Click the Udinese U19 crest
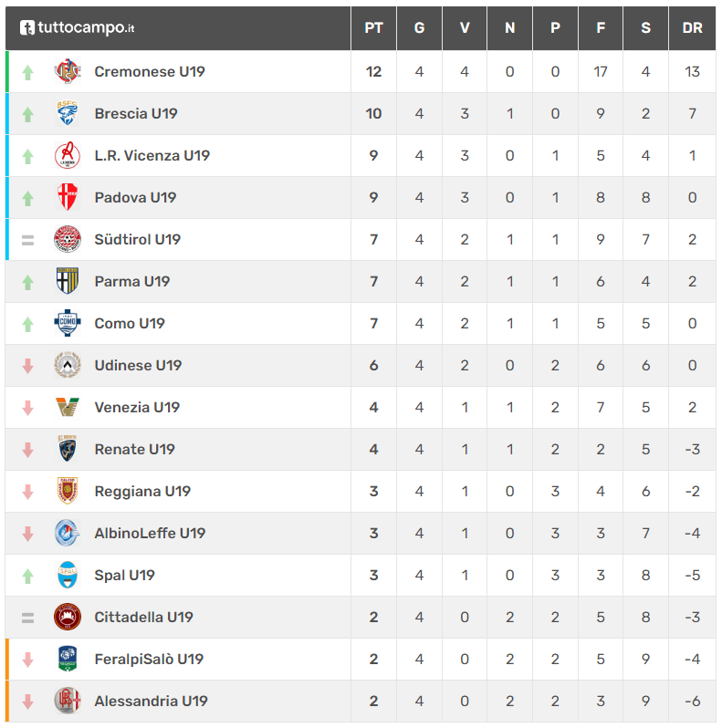Screen dimensions: 722x728 [x=68, y=366]
